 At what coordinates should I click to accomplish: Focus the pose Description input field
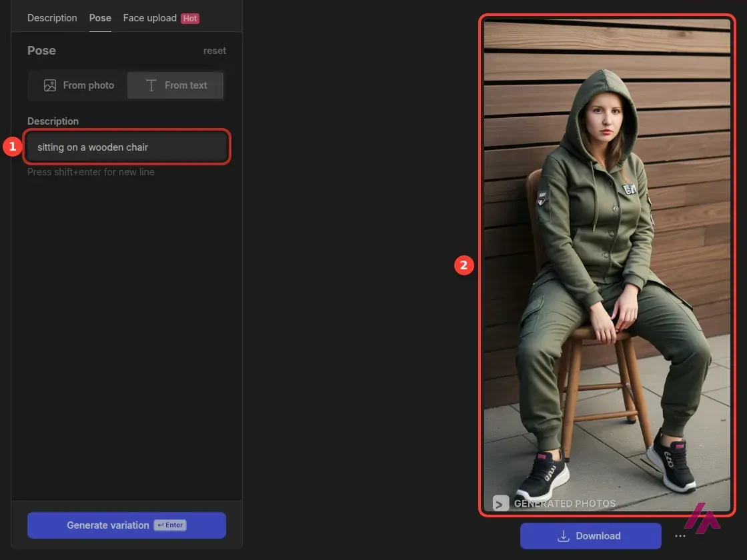coord(127,147)
